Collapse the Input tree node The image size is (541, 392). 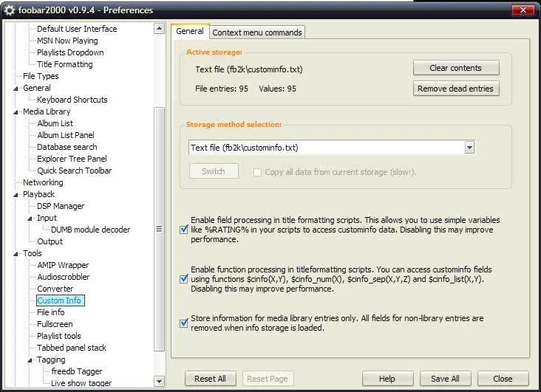(30, 219)
